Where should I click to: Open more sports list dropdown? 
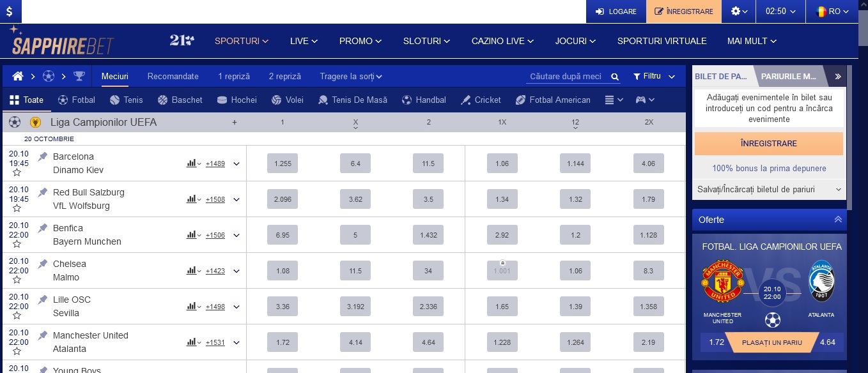[614, 100]
